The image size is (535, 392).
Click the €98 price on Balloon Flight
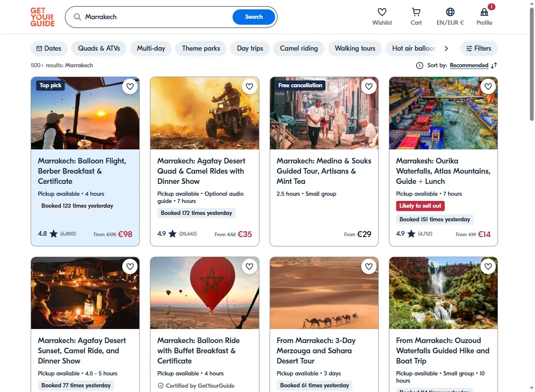click(125, 234)
